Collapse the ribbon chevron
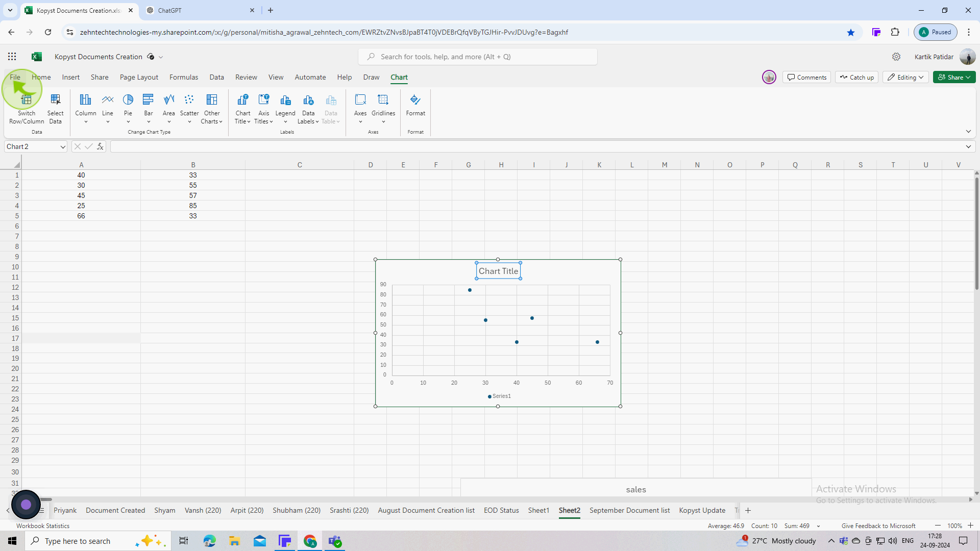 (968, 132)
